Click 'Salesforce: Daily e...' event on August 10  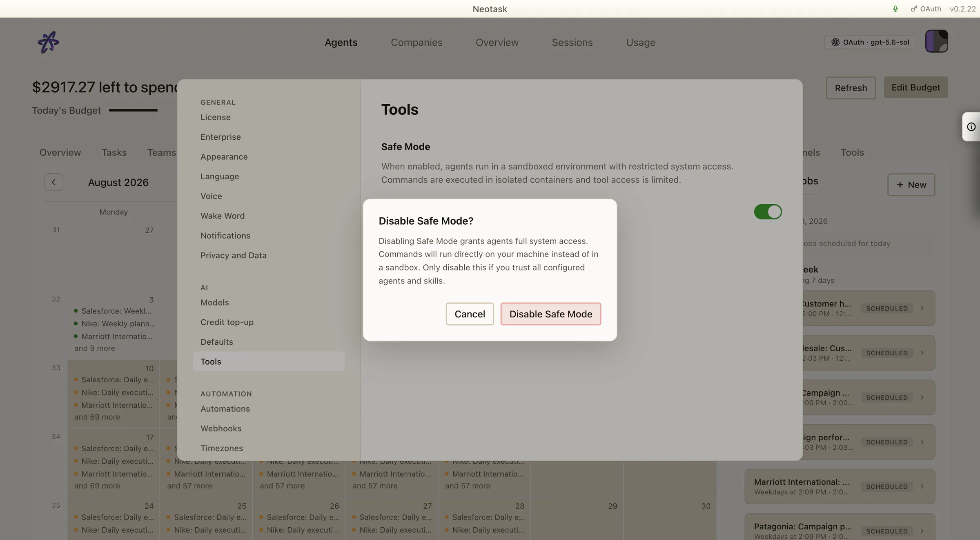click(114, 380)
